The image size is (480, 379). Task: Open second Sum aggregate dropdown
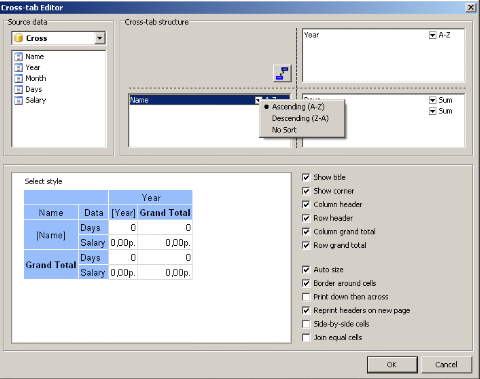(432, 111)
